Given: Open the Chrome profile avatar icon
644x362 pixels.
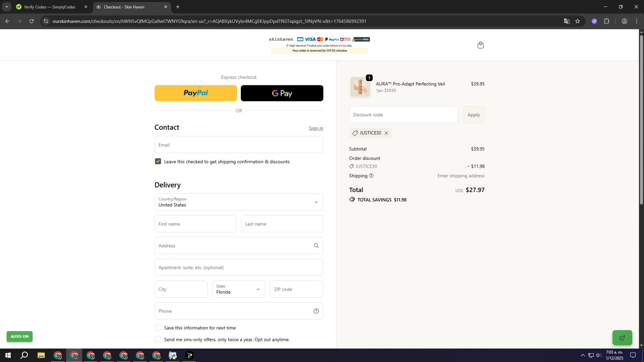Looking at the screenshot, I should [x=624, y=21].
